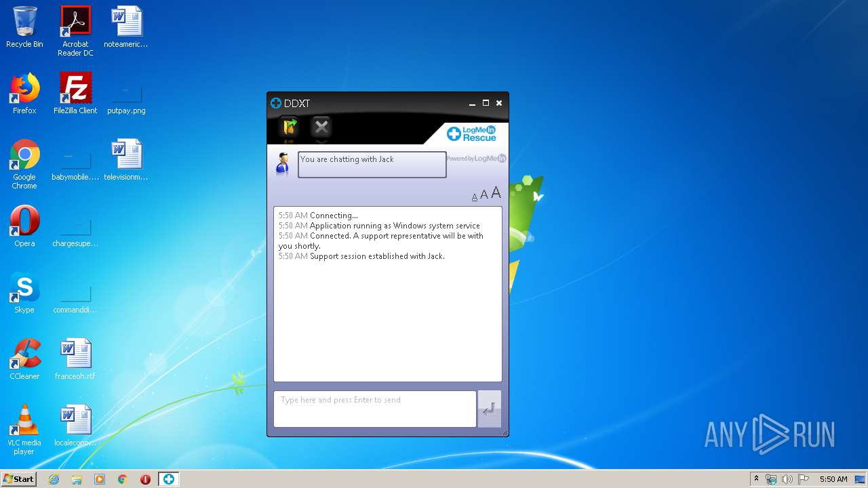Screen dimensions: 868x488
Task: Select the Opera desktop shortcut
Action: [24, 226]
